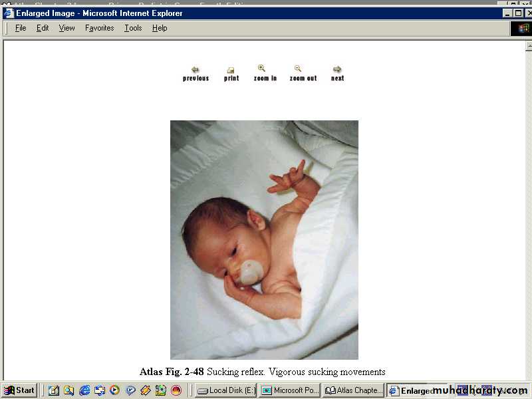Go to next image using arrow icon
Screen dimensions: 532x399
point(337,69)
